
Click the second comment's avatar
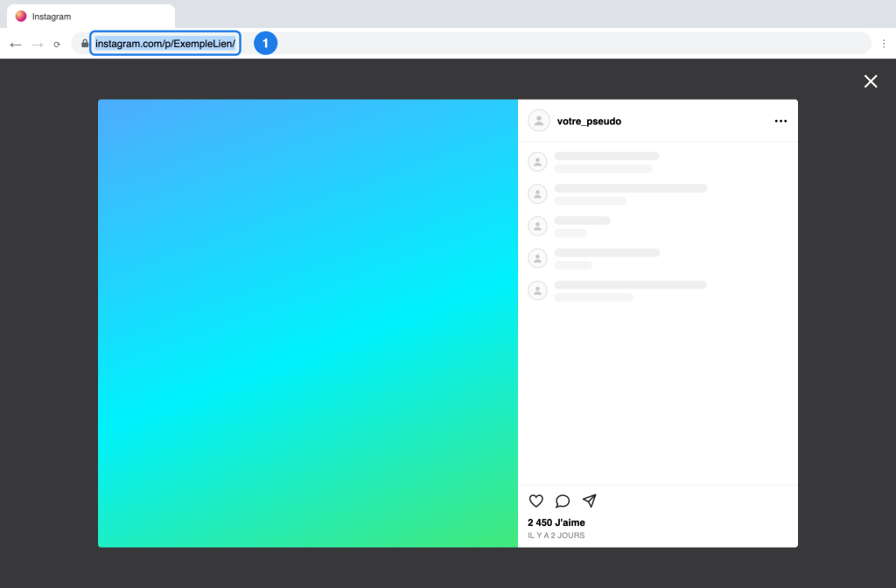coord(538,193)
